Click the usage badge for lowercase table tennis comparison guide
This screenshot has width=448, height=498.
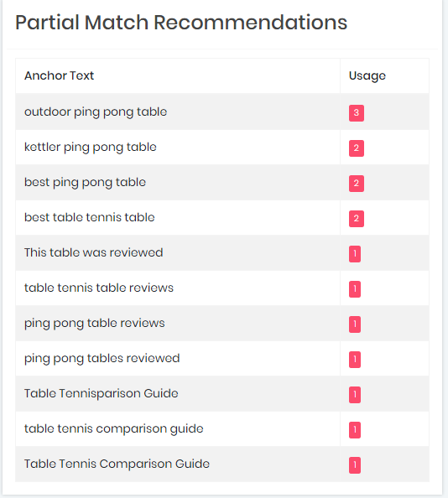point(355,430)
